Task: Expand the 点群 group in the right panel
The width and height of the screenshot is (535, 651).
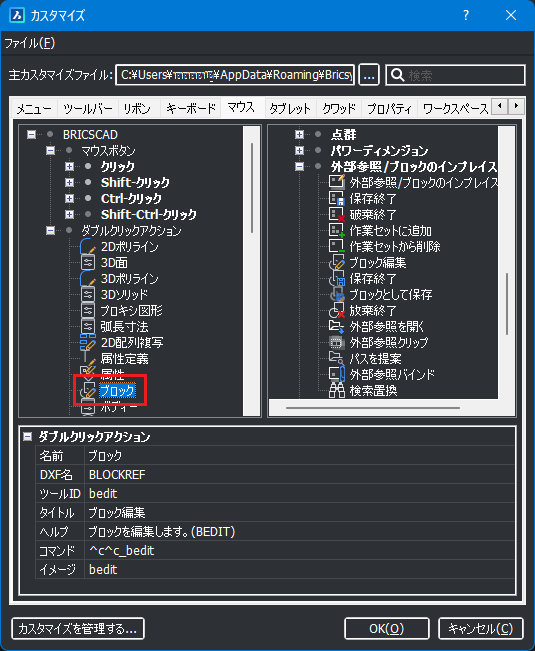Action: pyautogui.click(x=299, y=135)
